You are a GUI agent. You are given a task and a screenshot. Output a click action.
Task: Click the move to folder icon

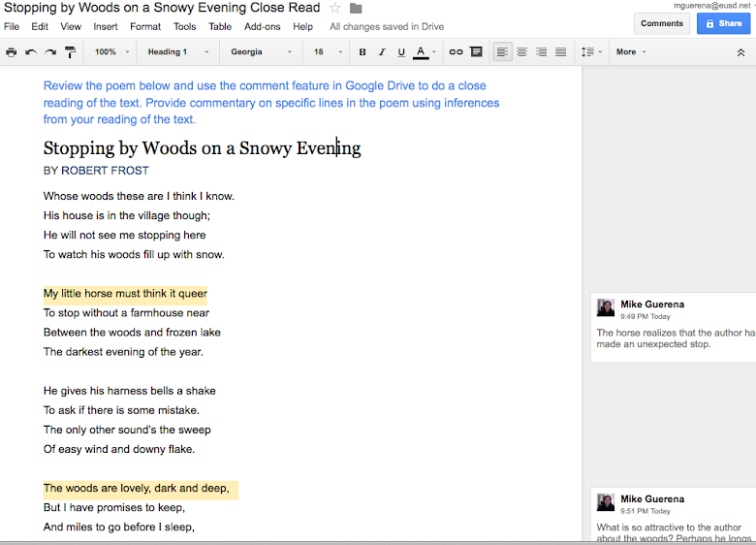tap(356, 8)
